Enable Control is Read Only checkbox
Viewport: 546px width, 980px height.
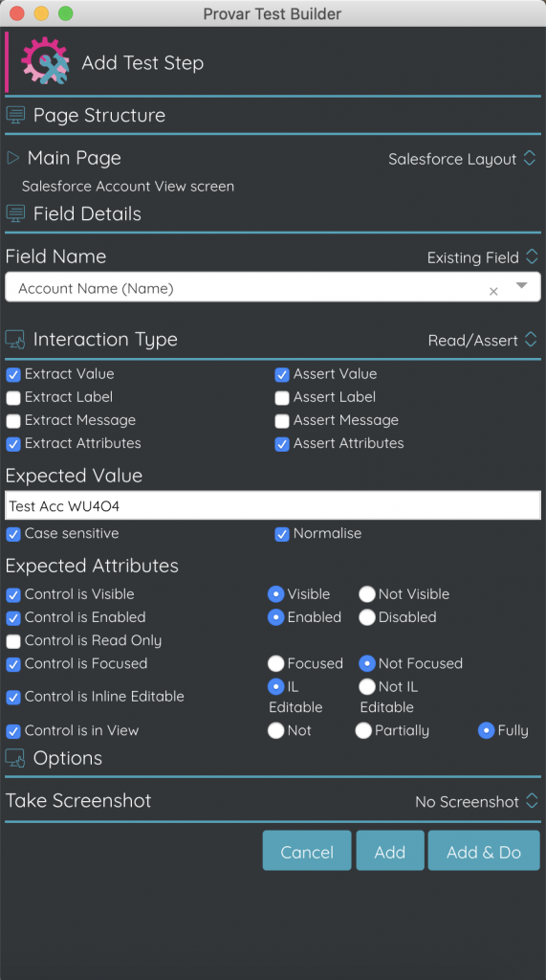click(13, 641)
